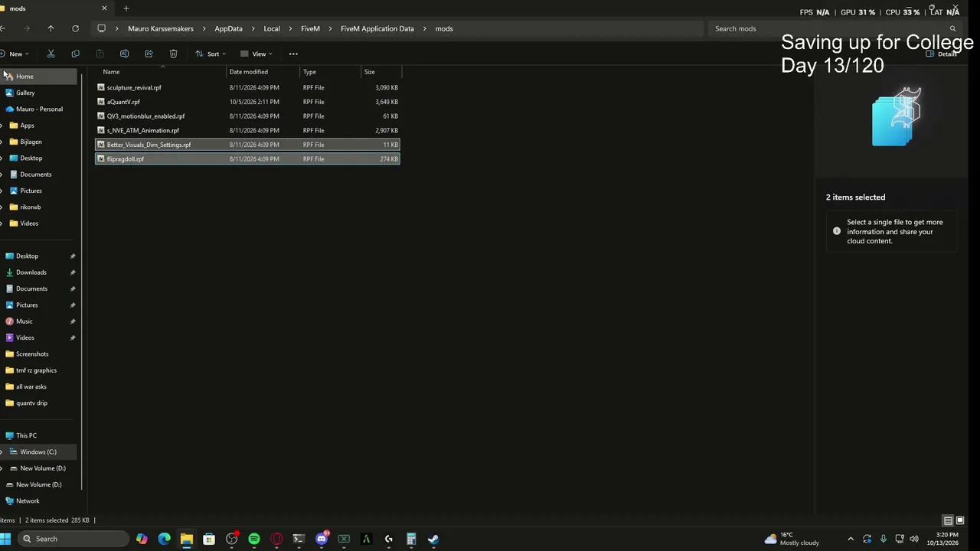Click the Copy icon in toolbar
The height and width of the screenshot is (551, 980).
[x=75, y=54]
